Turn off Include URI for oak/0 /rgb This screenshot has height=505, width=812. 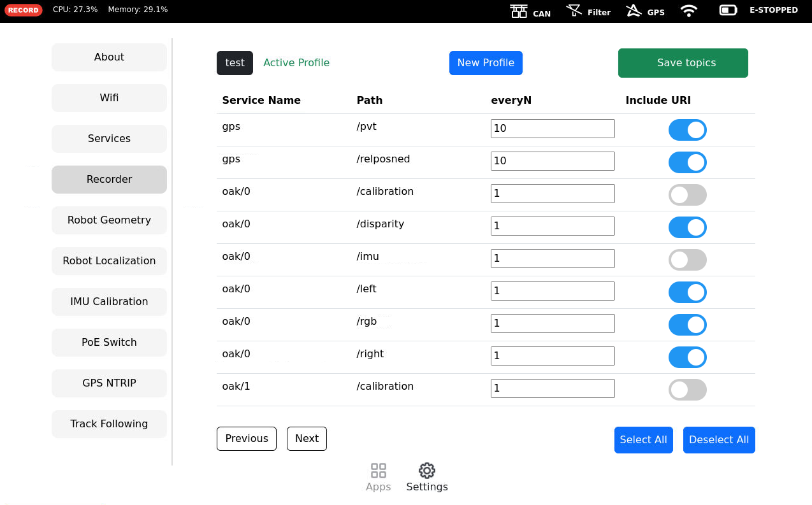tap(687, 325)
